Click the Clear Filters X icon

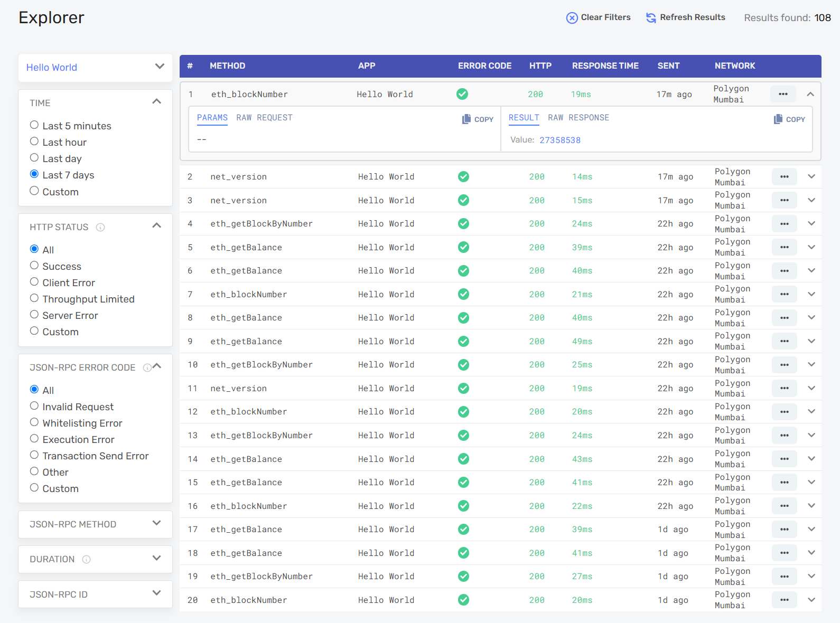coord(572,18)
